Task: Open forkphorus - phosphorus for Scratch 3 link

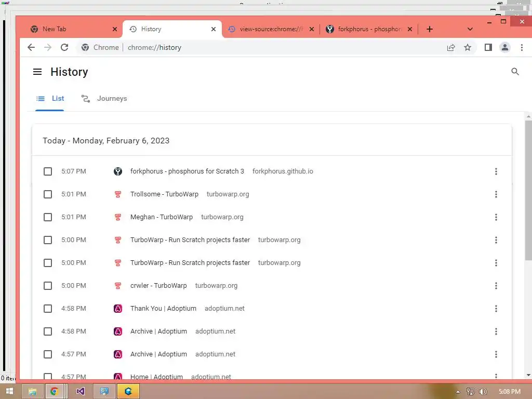Action: pos(187,171)
